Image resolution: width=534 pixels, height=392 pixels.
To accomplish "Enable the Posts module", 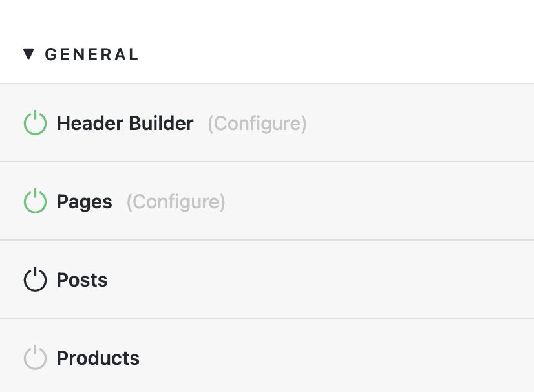I will point(35,279).
